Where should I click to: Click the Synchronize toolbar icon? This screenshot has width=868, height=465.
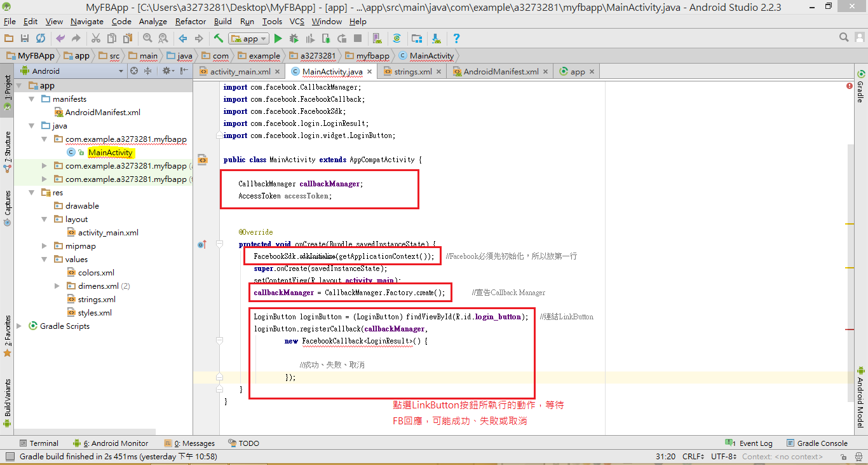click(x=41, y=39)
